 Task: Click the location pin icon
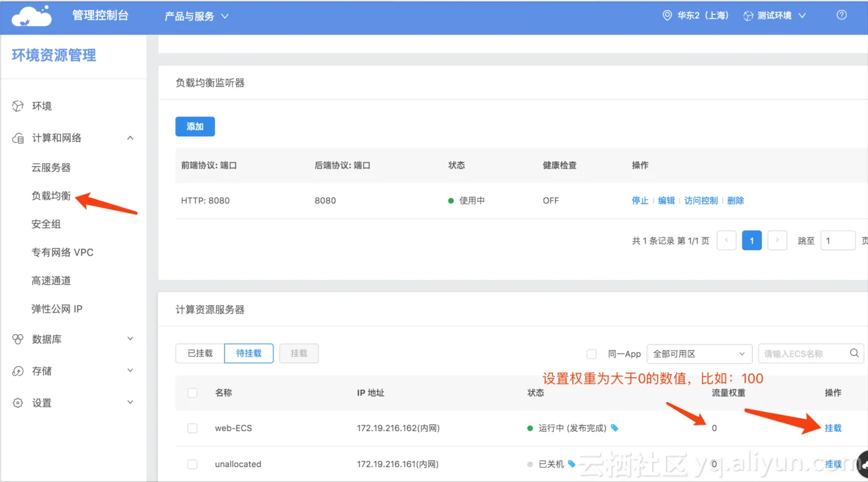pyautogui.click(x=667, y=16)
